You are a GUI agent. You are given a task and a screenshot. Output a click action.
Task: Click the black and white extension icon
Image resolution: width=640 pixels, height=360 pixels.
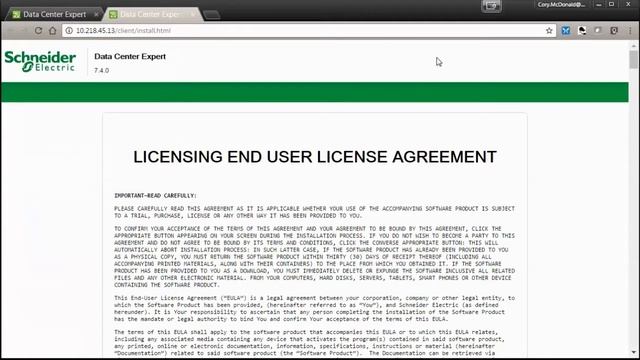coord(582,31)
